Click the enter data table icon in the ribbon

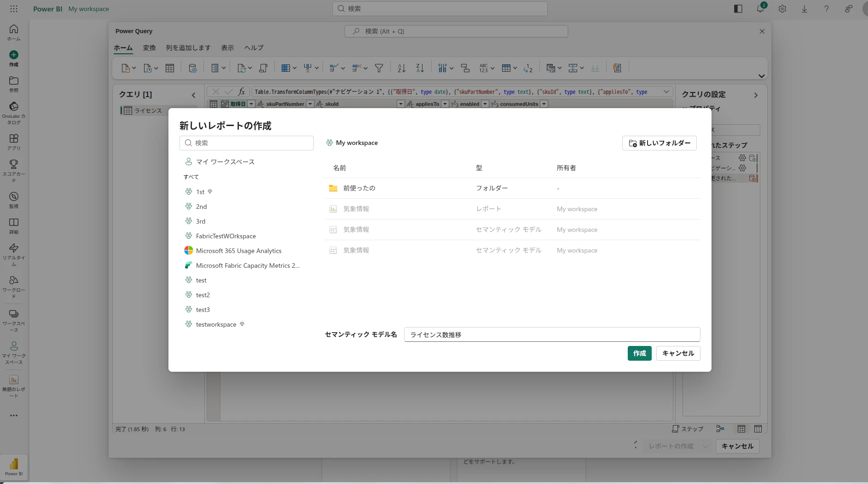170,68
